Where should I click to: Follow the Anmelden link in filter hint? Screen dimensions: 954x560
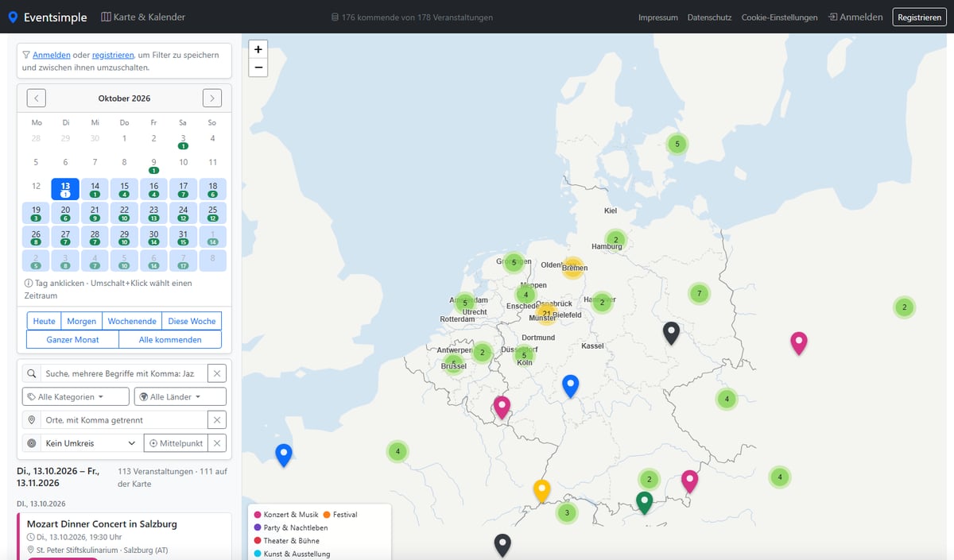pos(52,55)
